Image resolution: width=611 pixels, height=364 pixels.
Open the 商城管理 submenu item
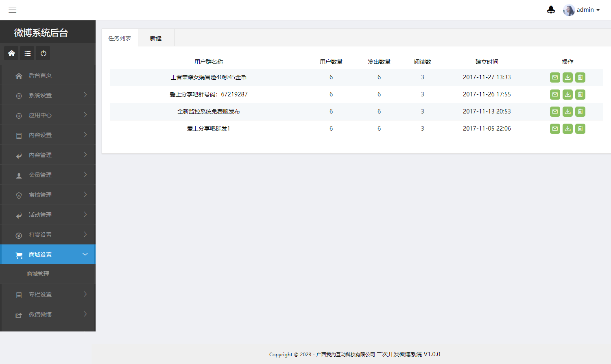point(38,274)
